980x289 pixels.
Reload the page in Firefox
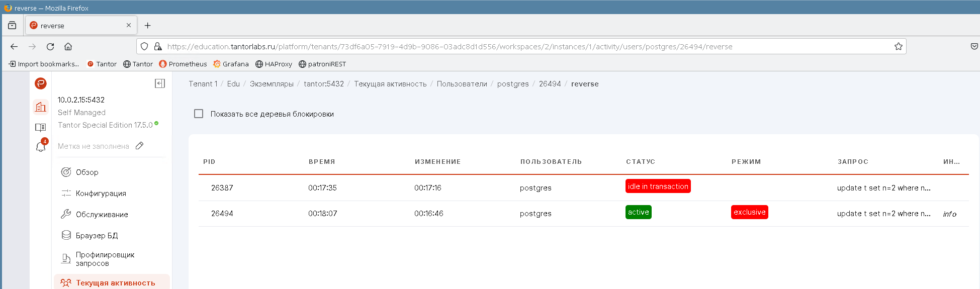[x=50, y=47]
